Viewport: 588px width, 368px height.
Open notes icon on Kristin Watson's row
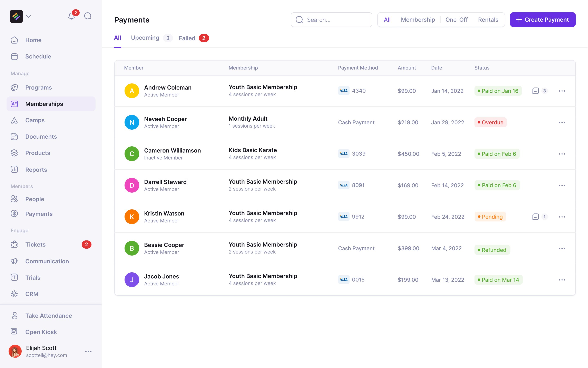(x=536, y=217)
